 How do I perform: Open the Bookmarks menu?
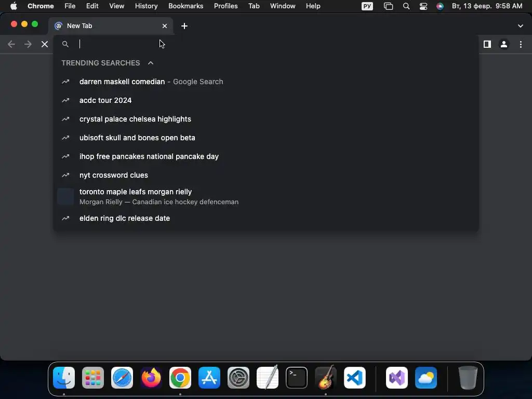[186, 6]
